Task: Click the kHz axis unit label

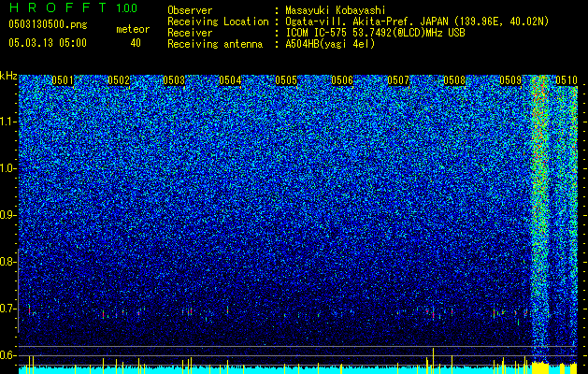Action: click(8, 76)
